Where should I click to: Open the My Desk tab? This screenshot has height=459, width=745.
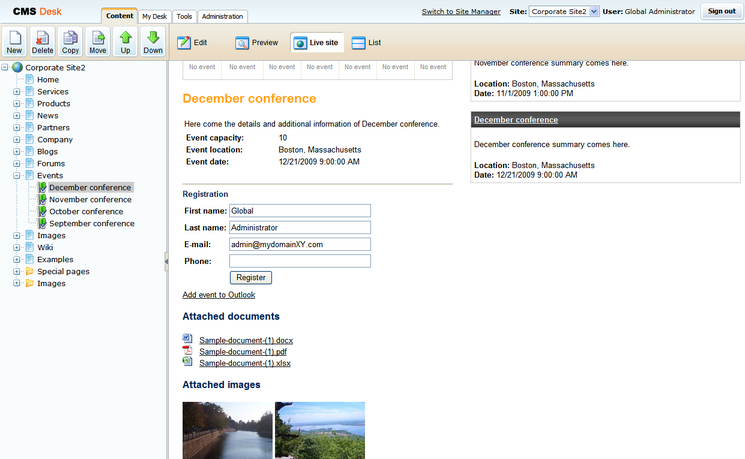pyautogui.click(x=154, y=17)
